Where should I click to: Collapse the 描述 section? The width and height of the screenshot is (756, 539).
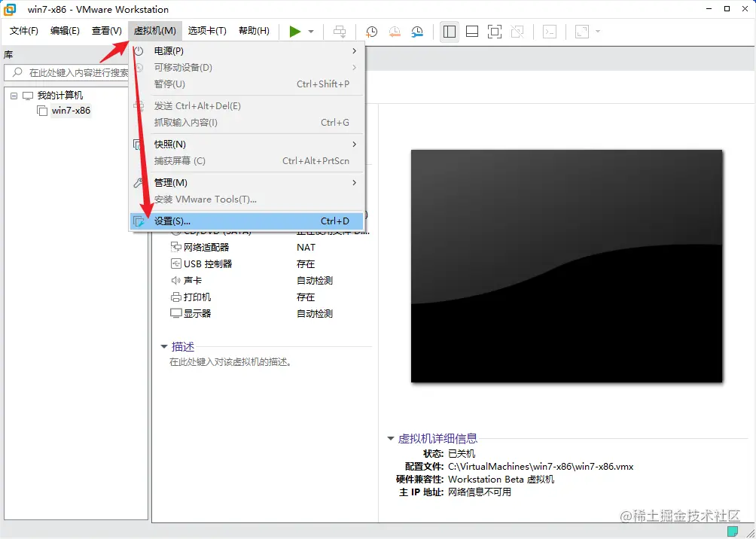164,346
